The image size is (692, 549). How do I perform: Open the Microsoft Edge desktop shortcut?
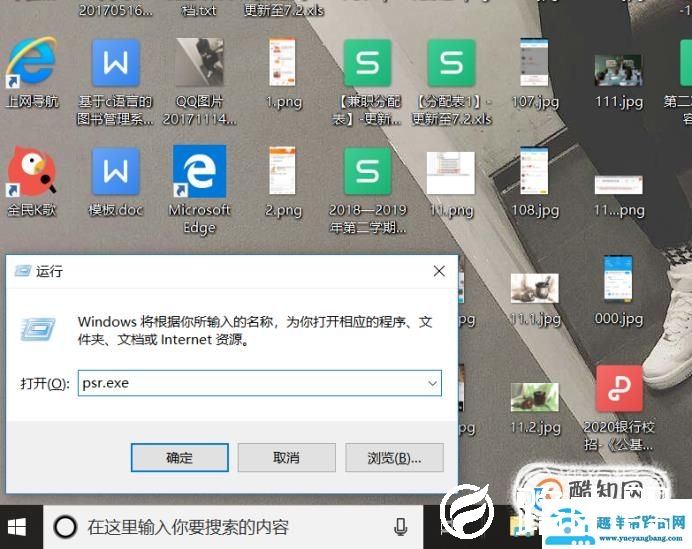coord(199,171)
